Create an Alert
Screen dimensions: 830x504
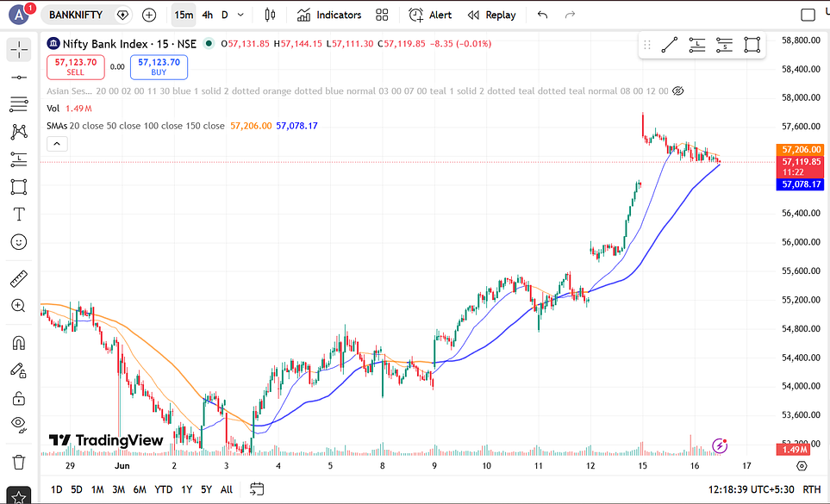click(x=430, y=15)
